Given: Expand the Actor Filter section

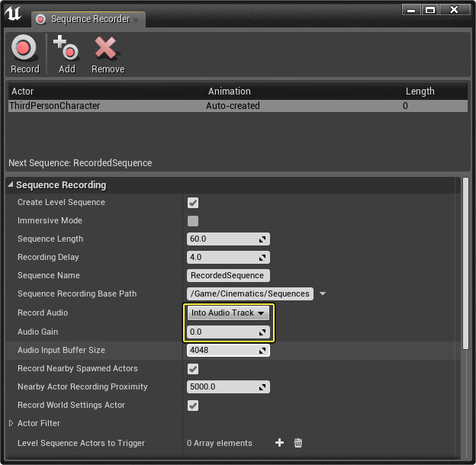Looking at the screenshot, I should click(11, 424).
